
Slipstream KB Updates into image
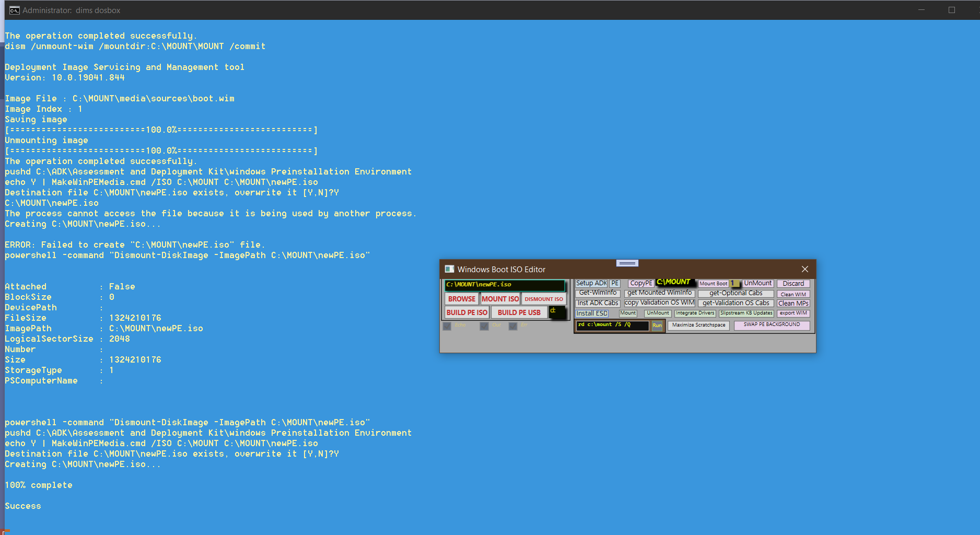pos(746,313)
